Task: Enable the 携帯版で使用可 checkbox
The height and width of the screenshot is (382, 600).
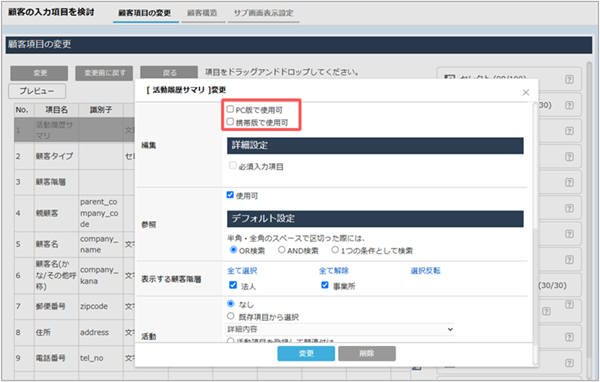Action: click(x=230, y=122)
